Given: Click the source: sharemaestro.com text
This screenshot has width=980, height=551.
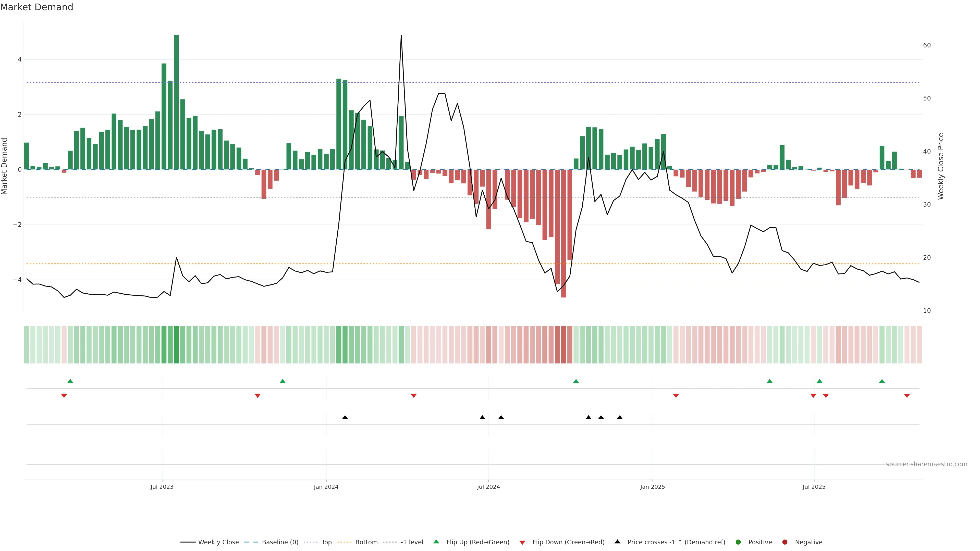Looking at the screenshot, I should 926,464.
